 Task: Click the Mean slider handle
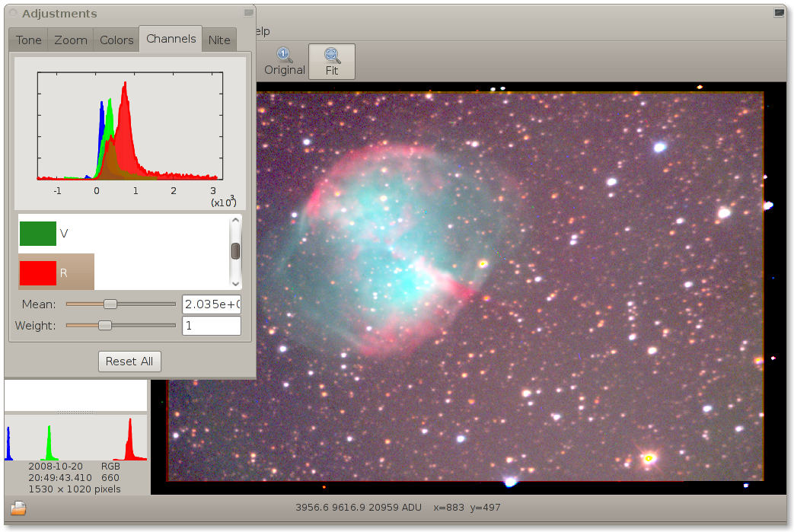[x=110, y=304]
